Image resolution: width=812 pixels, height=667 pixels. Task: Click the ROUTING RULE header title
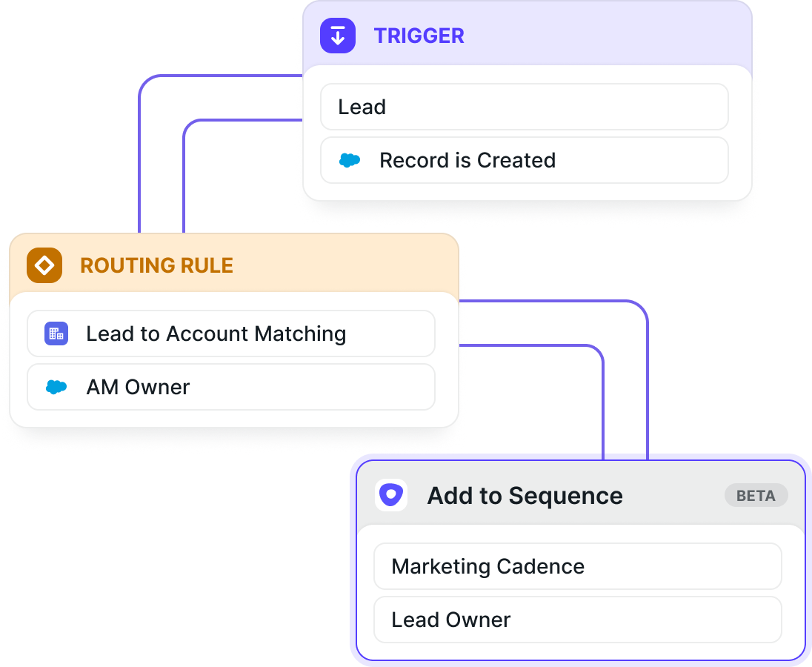(x=157, y=265)
